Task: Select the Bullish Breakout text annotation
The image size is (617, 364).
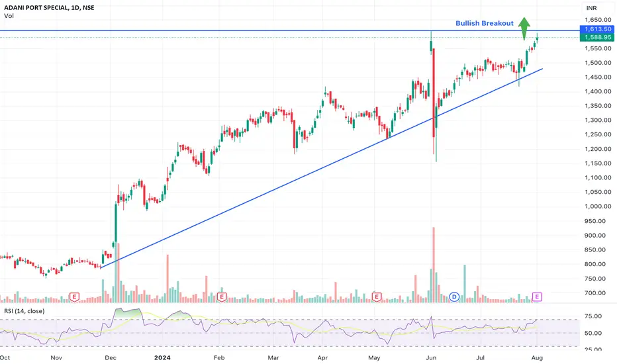Action: point(485,23)
